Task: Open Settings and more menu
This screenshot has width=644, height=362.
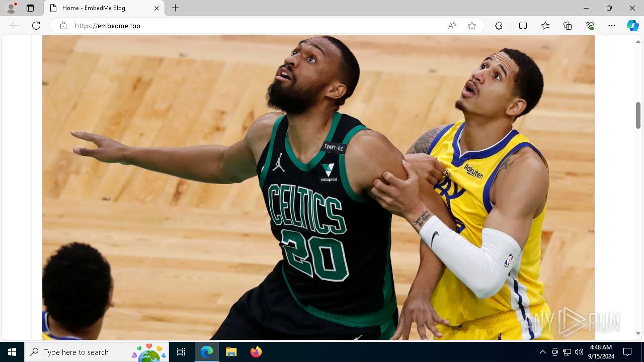Action: (612, 26)
